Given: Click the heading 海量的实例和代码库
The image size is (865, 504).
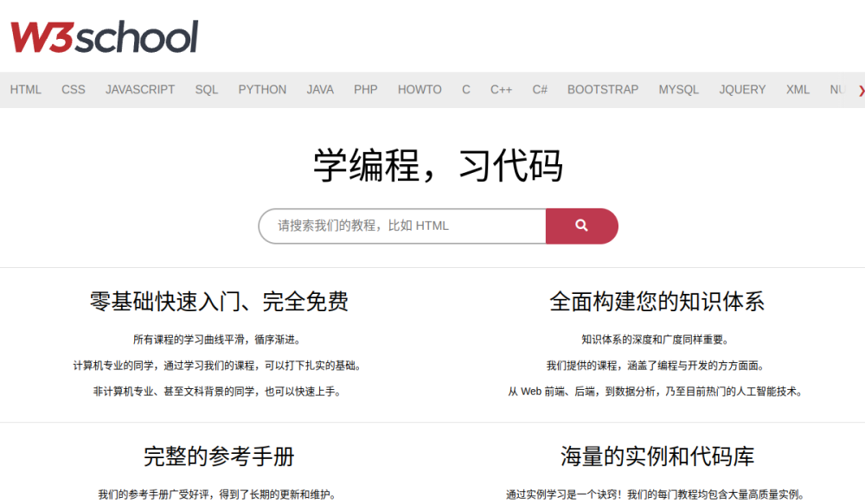Looking at the screenshot, I should click(657, 456).
